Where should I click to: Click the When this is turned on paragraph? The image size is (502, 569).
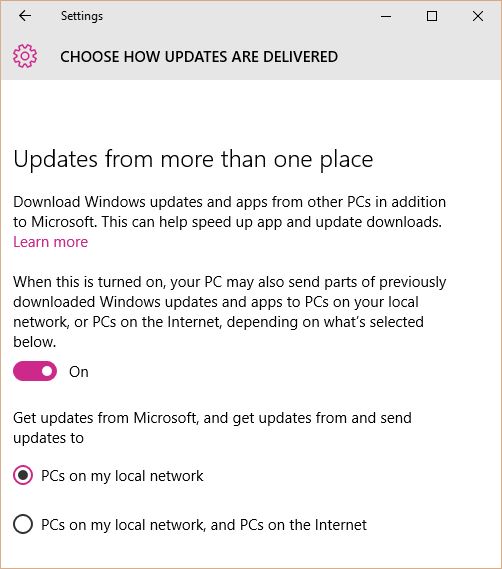pos(229,312)
